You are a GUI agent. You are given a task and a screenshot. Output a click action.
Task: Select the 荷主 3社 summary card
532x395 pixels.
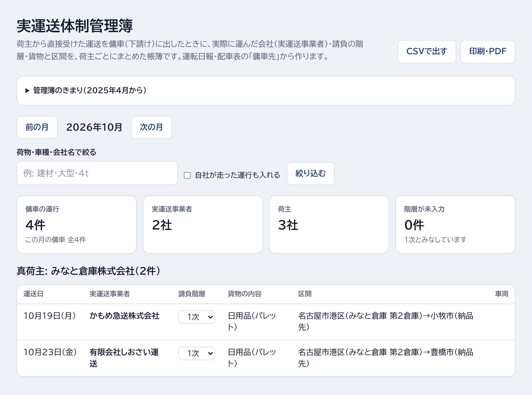329,225
